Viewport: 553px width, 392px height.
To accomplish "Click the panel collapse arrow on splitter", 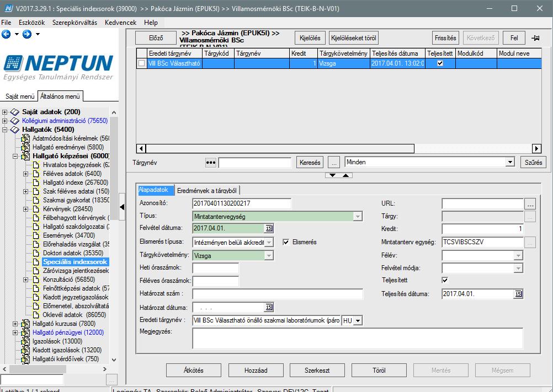I will (x=122, y=207).
